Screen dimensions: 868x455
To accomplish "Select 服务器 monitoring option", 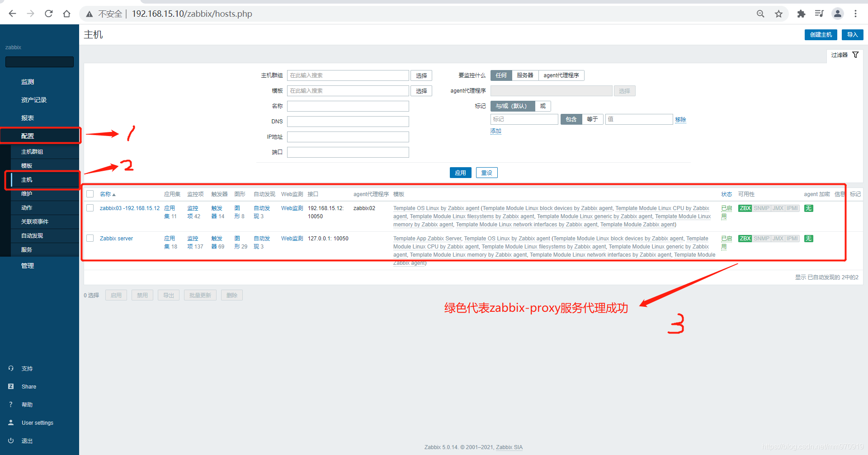I will [x=525, y=75].
